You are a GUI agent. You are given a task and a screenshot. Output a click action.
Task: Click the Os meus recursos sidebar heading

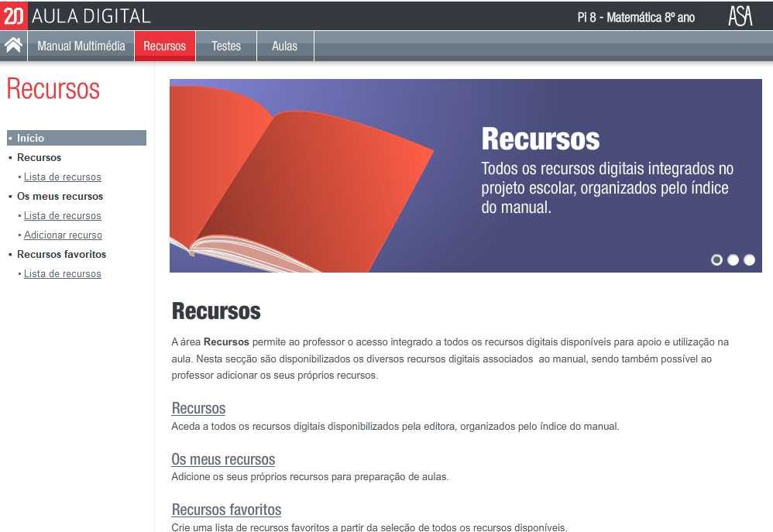click(x=60, y=196)
